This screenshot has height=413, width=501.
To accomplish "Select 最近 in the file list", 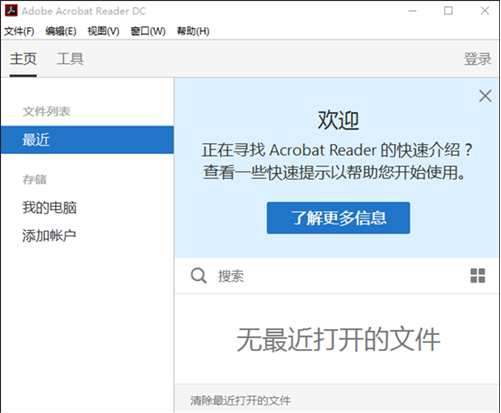I will point(87,140).
